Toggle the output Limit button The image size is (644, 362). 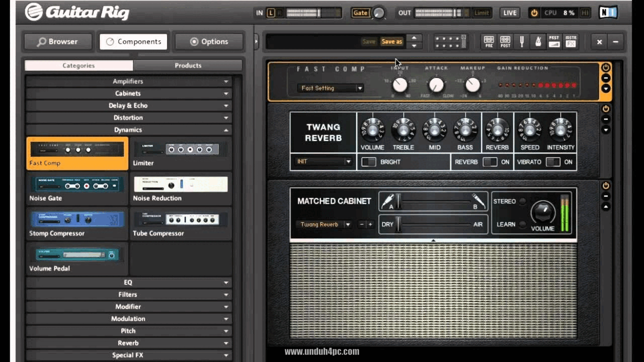tap(481, 13)
